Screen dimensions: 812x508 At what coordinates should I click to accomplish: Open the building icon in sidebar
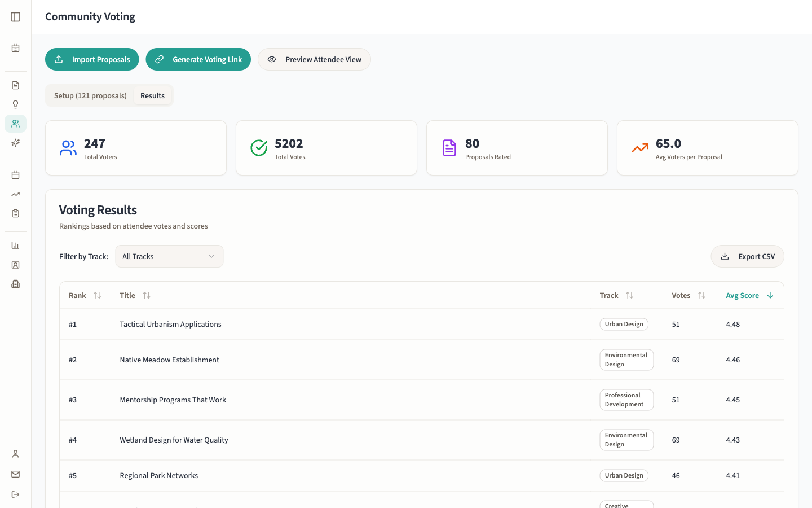[x=16, y=284]
